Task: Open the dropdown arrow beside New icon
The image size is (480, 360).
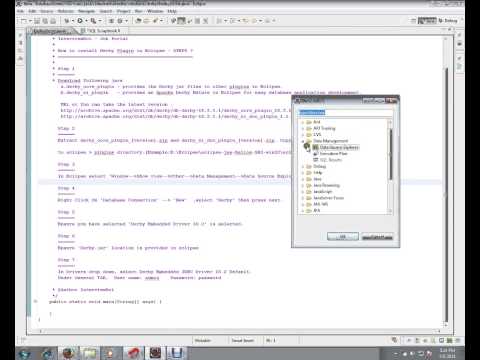Action: [30, 21]
